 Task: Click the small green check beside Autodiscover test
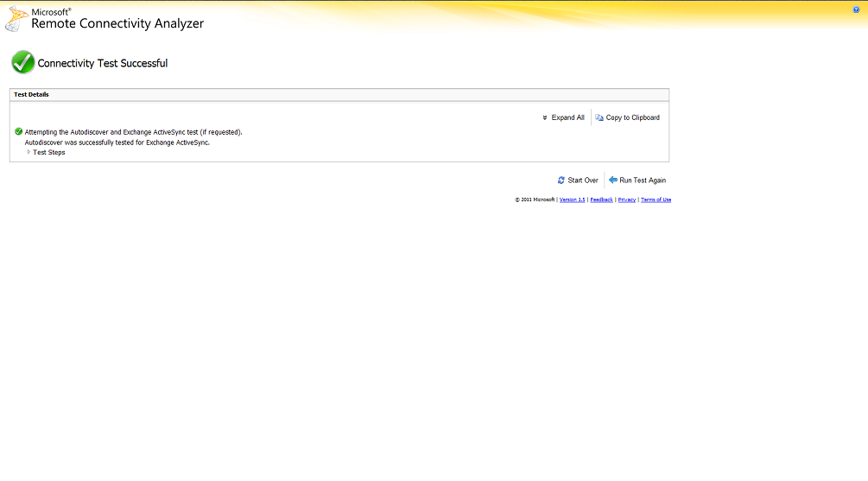coord(18,132)
